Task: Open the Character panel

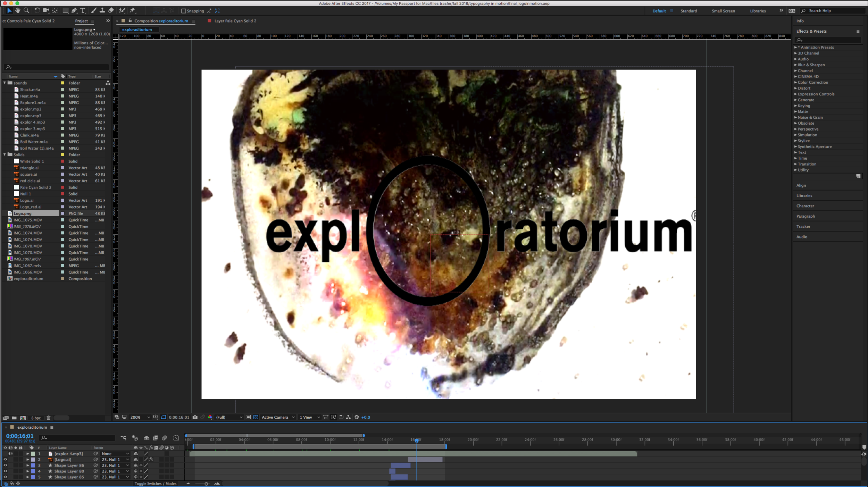Action: click(805, 206)
